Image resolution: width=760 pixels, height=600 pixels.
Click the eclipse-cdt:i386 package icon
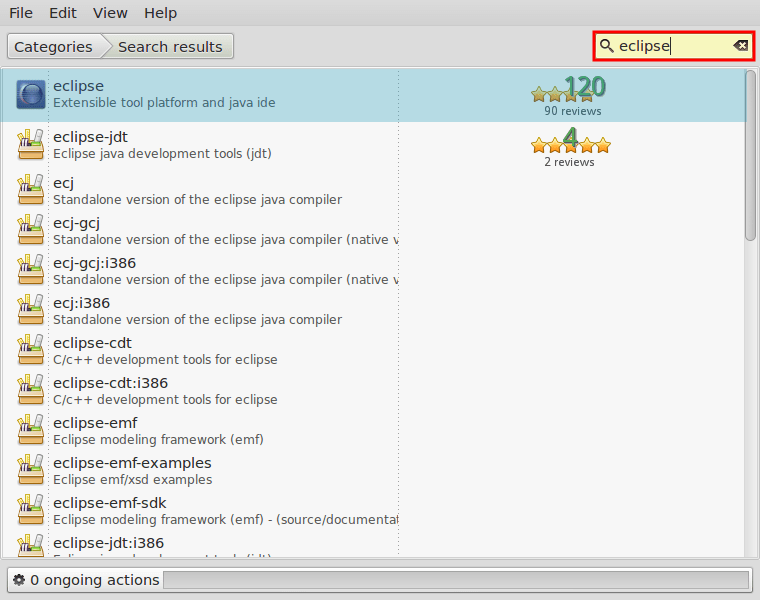pyautogui.click(x=31, y=390)
